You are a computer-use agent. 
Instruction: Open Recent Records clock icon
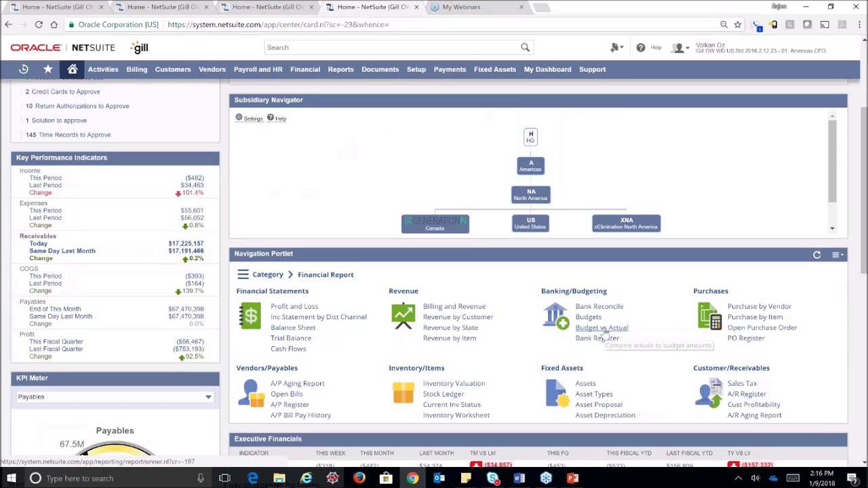pos(24,69)
